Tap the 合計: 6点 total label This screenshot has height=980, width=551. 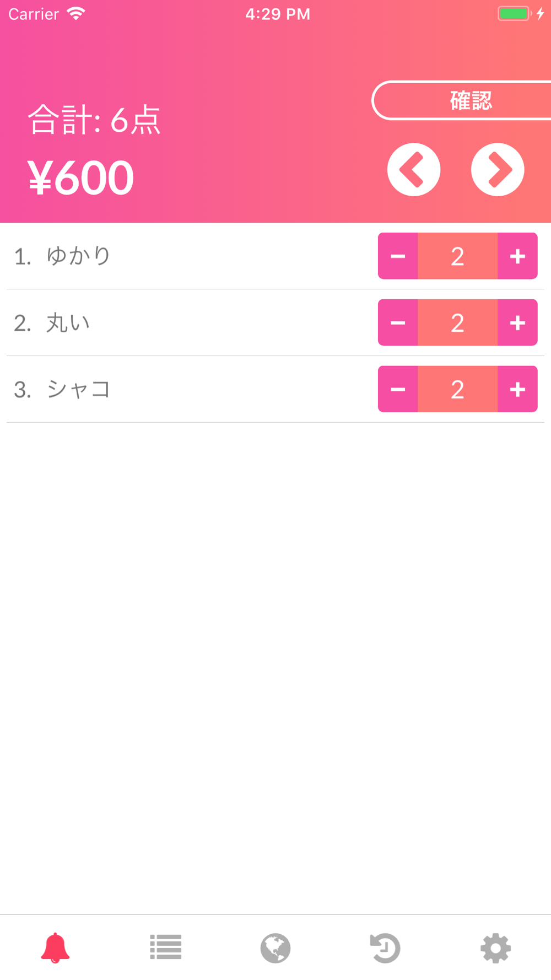94,120
